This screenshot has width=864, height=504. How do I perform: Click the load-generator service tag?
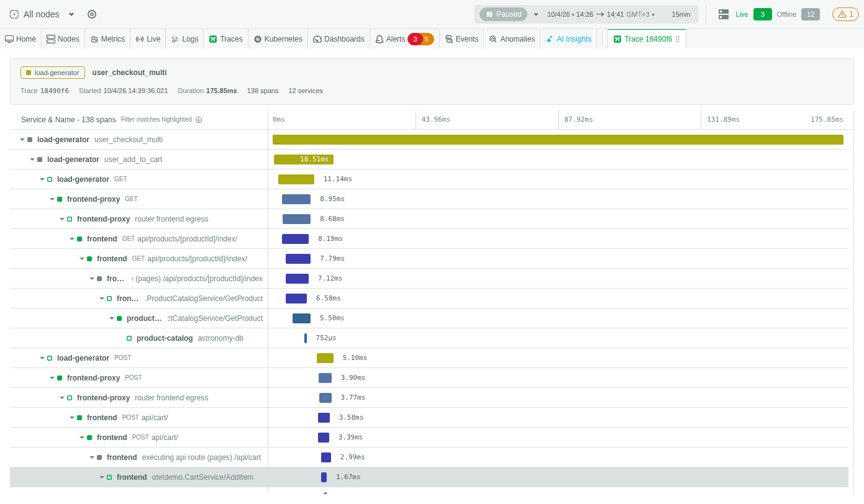click(x=53, y=73)
